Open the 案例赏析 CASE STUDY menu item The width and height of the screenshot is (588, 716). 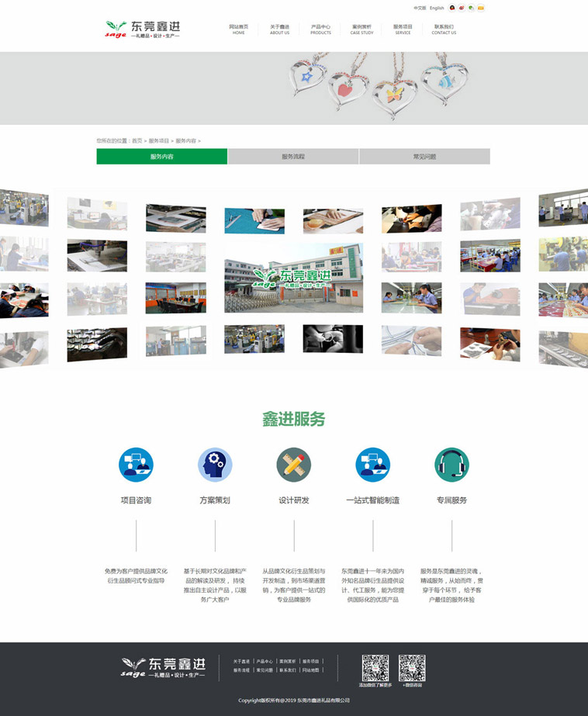pyautogui.click(x=361, y=29)
